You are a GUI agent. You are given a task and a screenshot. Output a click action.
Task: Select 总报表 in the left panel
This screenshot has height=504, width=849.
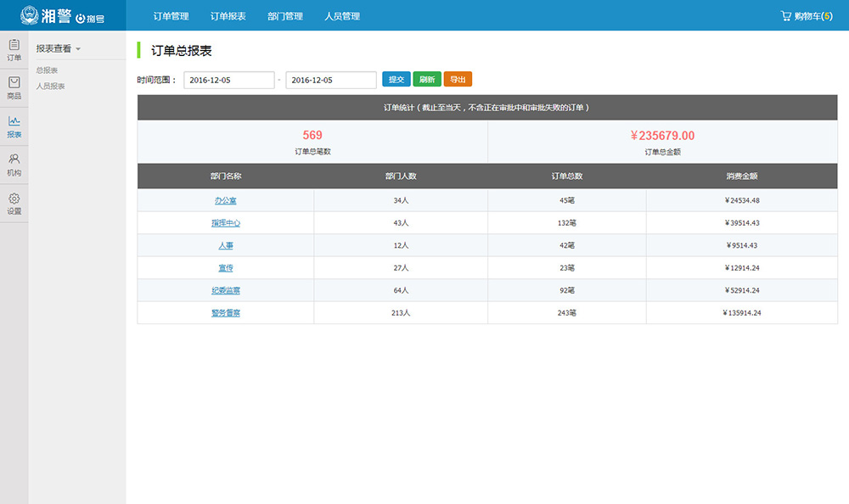(48, 70)
